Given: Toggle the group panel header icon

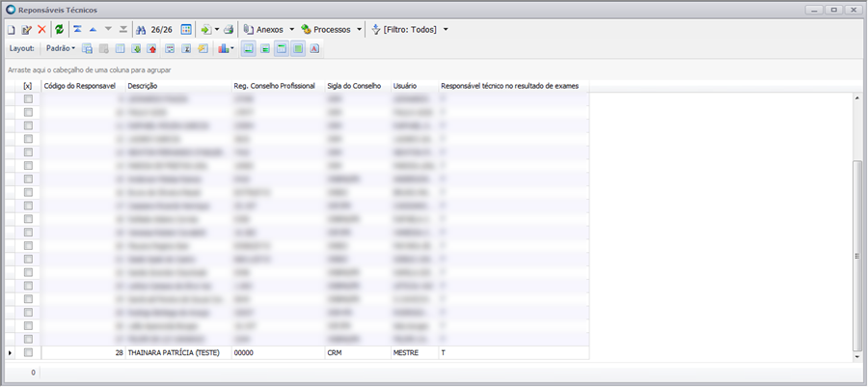Looking at the screenshot, I should 282,48.
